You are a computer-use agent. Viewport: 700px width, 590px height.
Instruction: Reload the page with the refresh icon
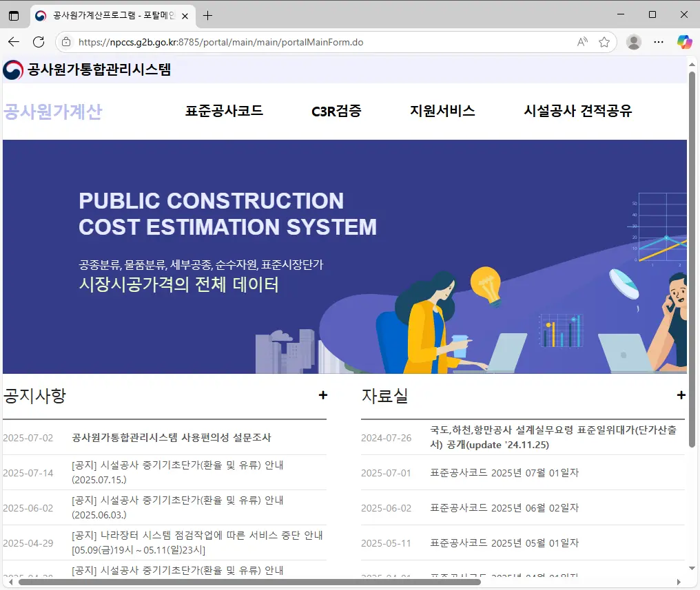(x=39, y=42)
